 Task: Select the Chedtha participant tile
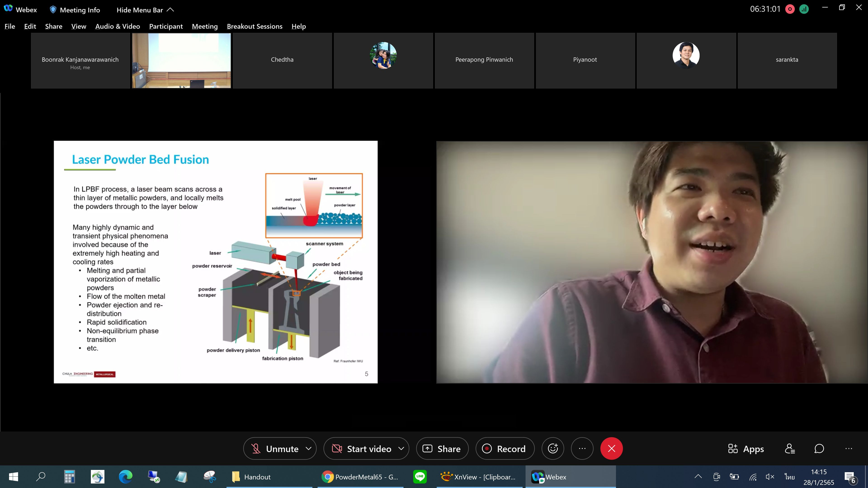[282, 61]
